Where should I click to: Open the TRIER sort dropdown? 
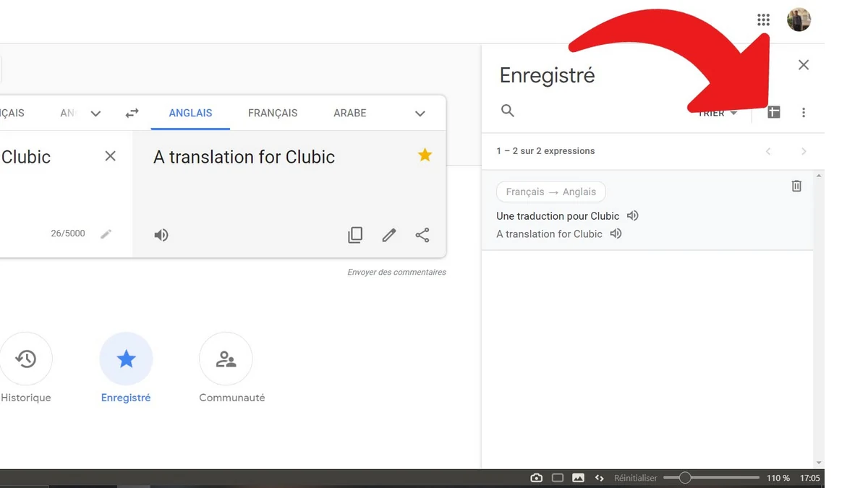coord(718,113)
